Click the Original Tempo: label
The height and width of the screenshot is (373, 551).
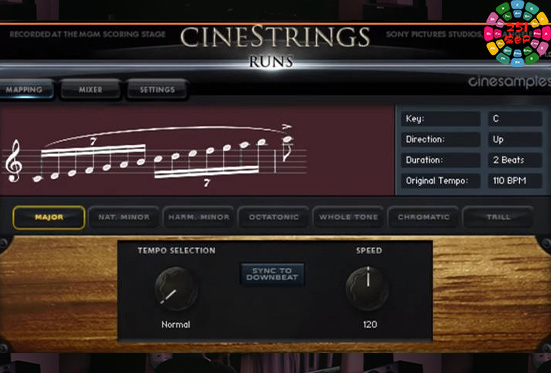coord(441,181)
